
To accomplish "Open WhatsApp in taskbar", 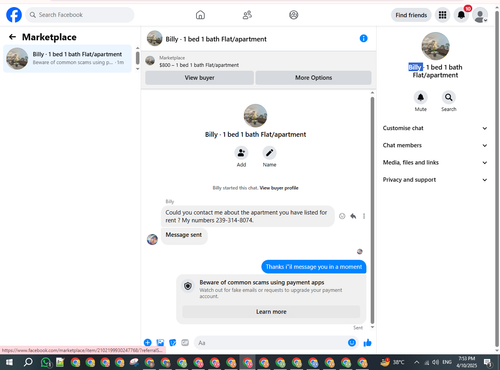I will click(x=45, y=362).
